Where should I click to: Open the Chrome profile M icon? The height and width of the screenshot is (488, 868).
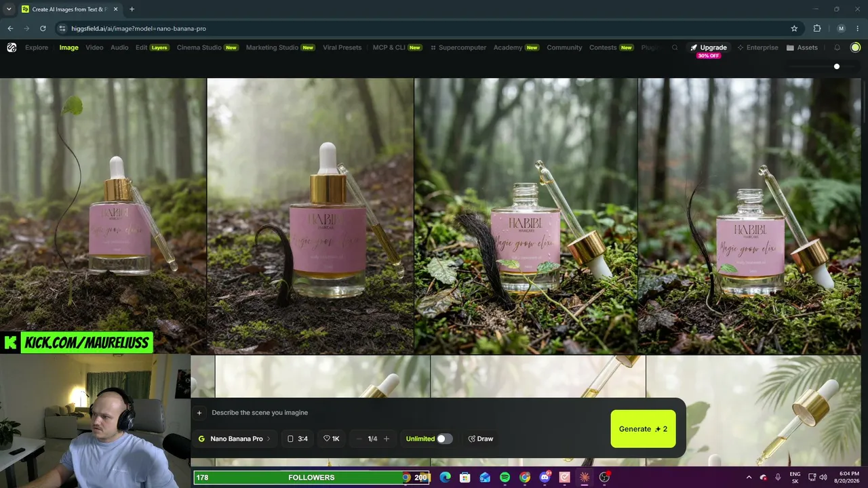tap(841, 28)
